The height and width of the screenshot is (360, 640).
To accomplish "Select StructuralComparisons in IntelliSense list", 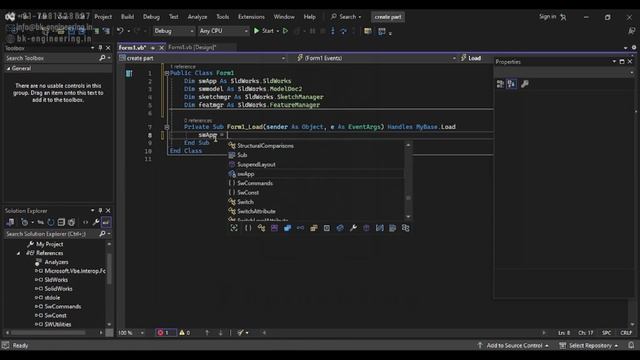I will pyautogui.click(x=265, y=146).
